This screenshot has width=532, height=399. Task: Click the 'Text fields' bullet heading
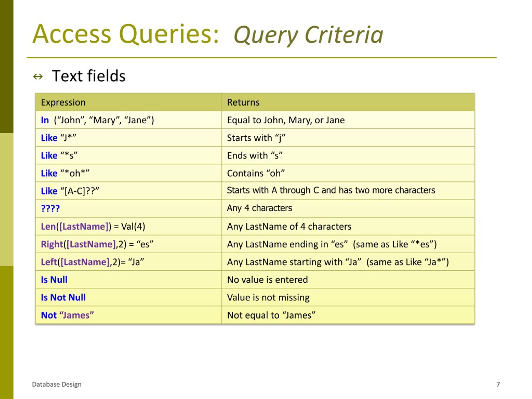pos(89,76)
